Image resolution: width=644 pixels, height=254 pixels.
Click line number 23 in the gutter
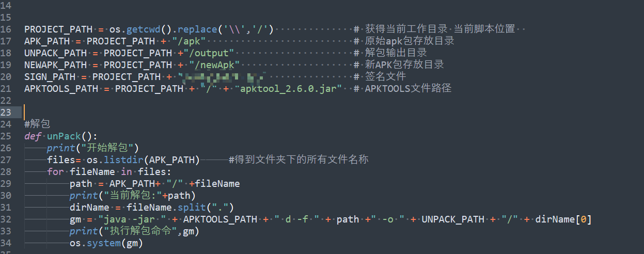point(6,112)
